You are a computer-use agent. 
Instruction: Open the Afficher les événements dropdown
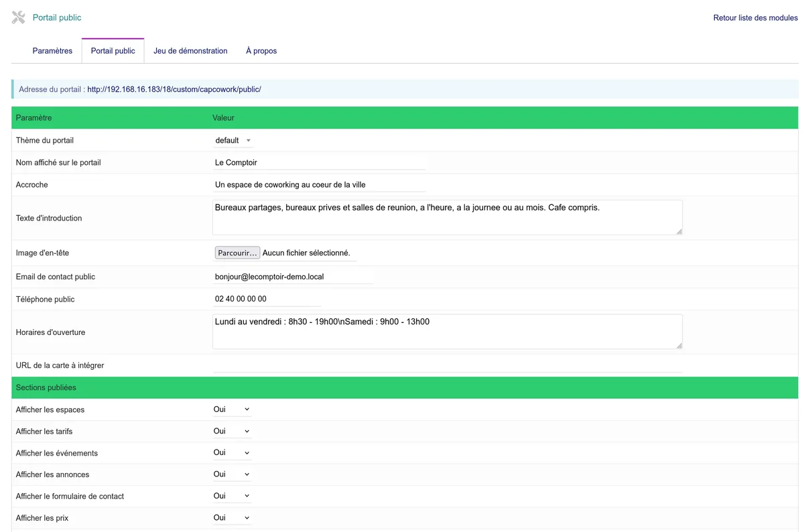(x=232, y=453)
